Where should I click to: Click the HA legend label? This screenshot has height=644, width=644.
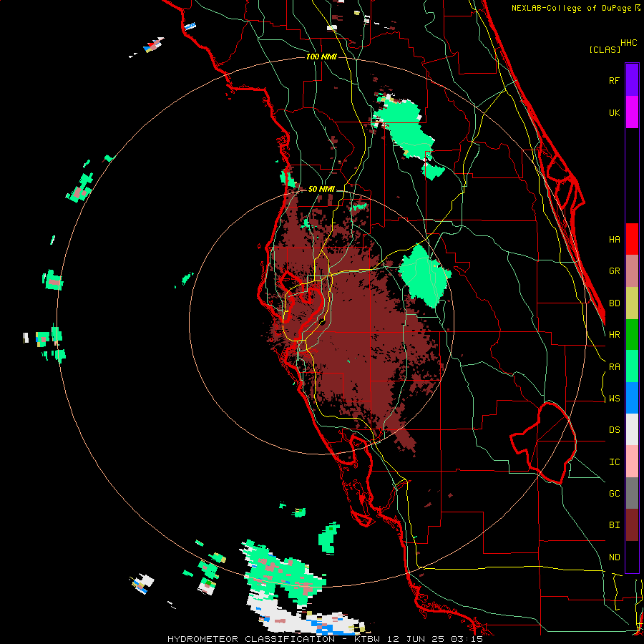click(614, 240)
